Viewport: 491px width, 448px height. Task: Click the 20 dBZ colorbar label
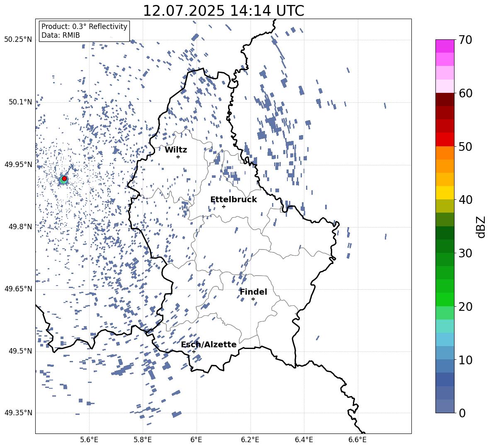click(x=465, y=307)
